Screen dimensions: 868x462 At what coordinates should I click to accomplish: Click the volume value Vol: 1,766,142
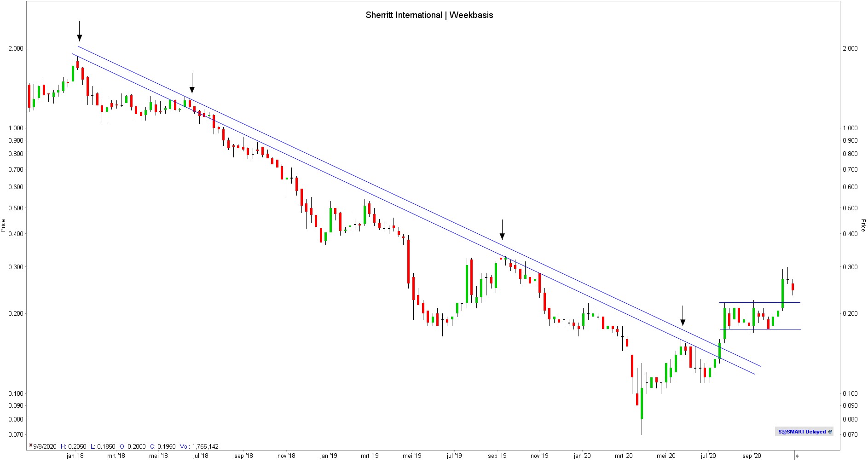point(199,446)
